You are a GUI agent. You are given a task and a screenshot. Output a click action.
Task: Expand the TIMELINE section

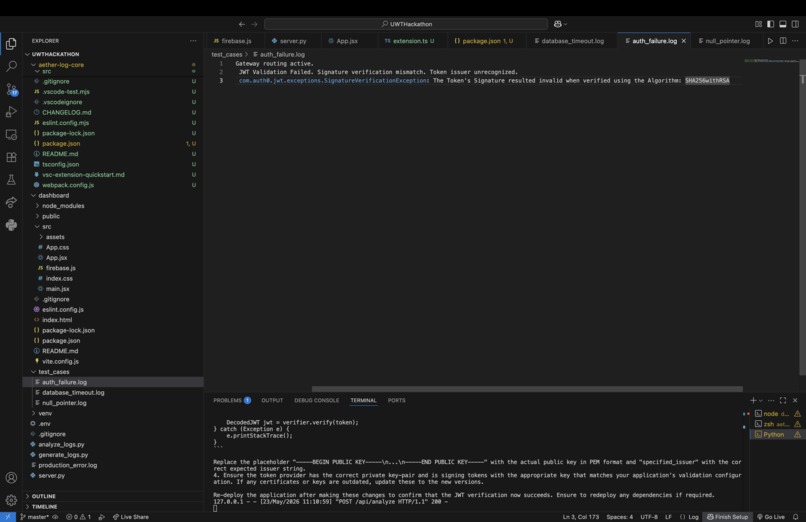coord(44,507)
